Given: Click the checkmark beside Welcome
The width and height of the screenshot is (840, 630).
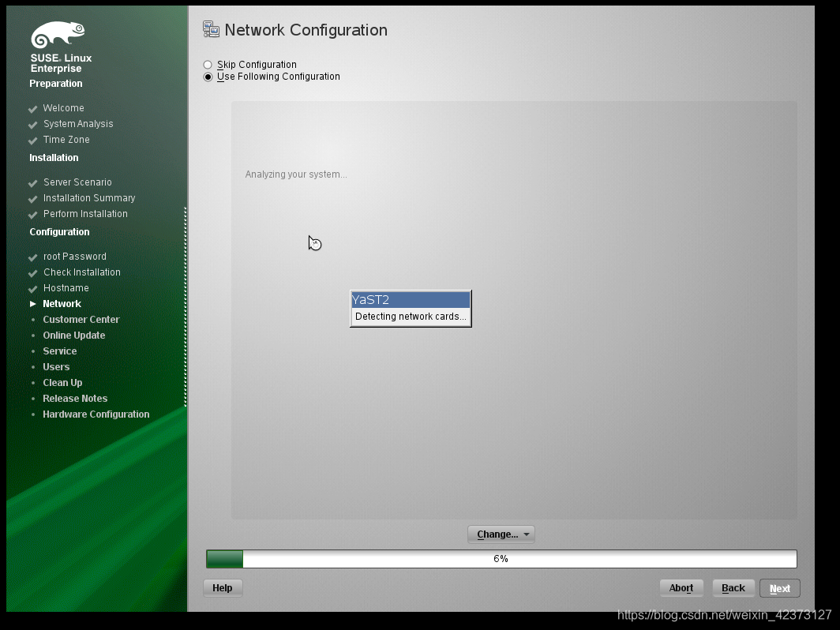Looking at the screenshot, I should [32, 109].
